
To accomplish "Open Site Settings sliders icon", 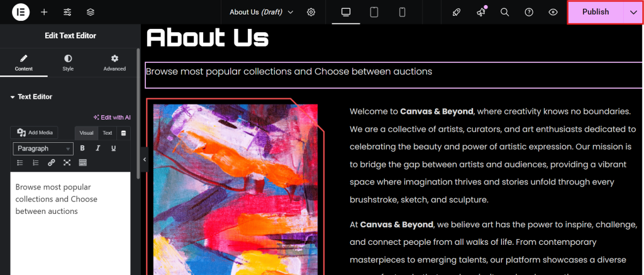I will click(x=67, y=12).
